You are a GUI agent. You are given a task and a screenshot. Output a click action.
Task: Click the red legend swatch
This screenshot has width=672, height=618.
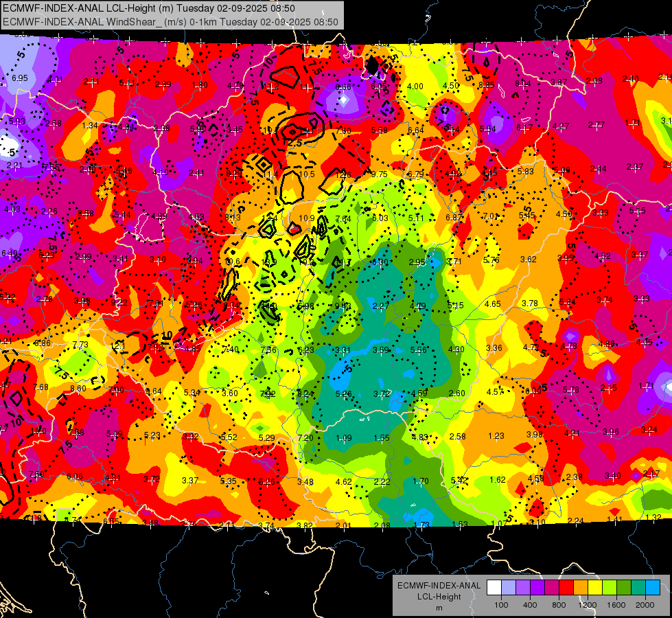(x=566, y=588)
